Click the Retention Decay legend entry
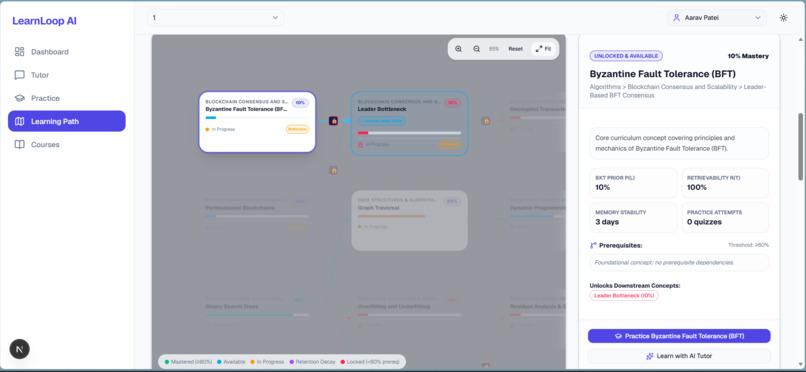The image size is (806, 372). tap(312, 362)
